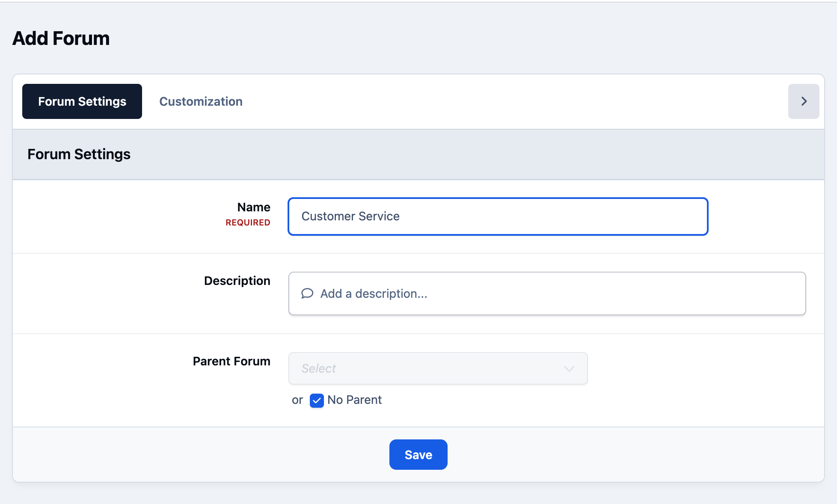837x504 pixels.
Task: Click the Save button
Action: coord(418,454)
